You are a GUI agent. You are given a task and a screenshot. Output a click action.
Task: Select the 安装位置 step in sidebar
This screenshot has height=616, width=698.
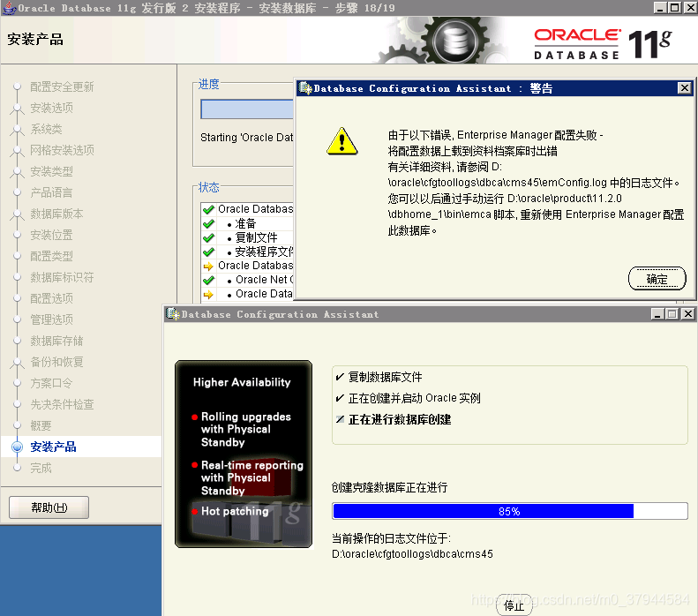point(51,235)
